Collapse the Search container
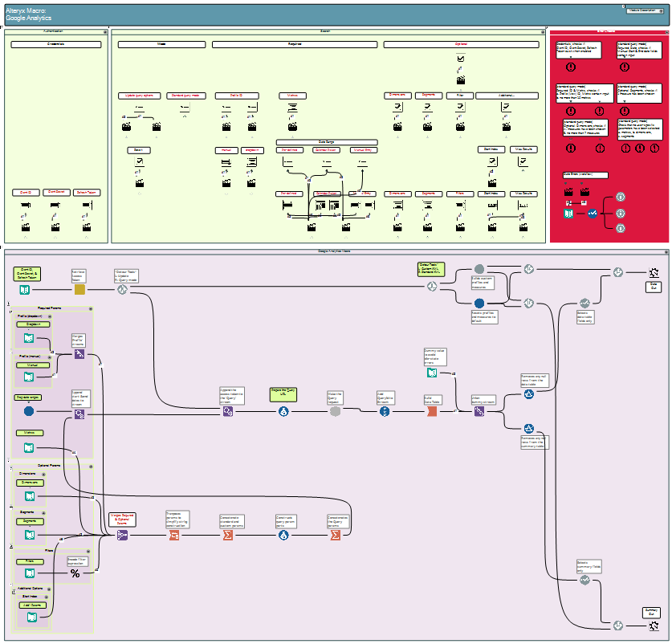 click(543, 32)
